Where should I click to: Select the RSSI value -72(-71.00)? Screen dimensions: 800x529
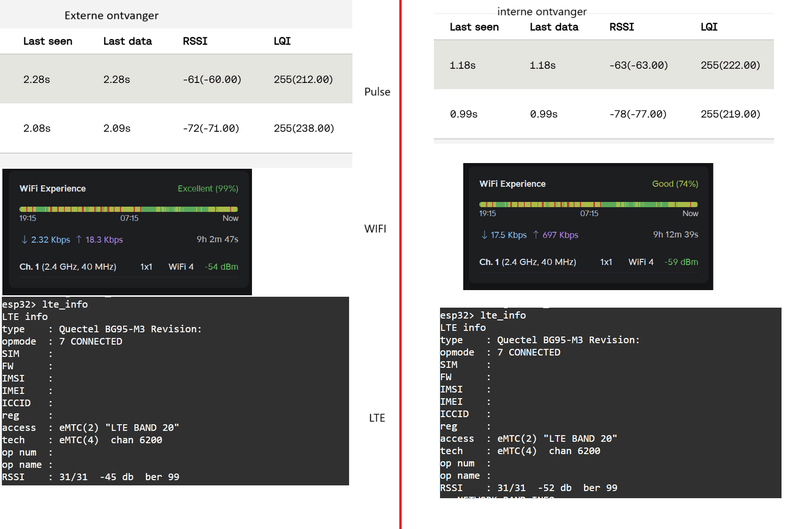click(211, 129)
